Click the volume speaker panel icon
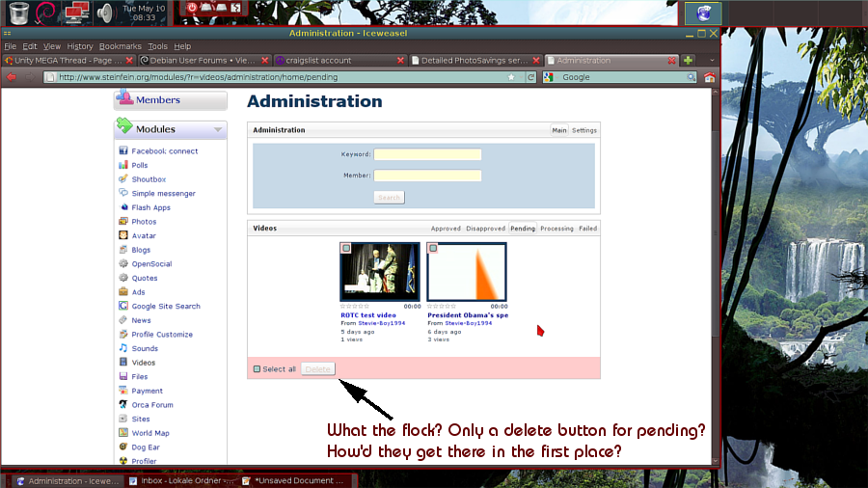The height and width of the screenshot is (488, 868). [104, 13]
